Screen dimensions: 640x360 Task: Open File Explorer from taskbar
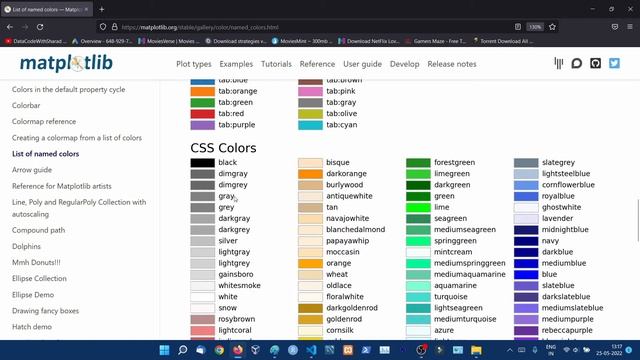476,350
